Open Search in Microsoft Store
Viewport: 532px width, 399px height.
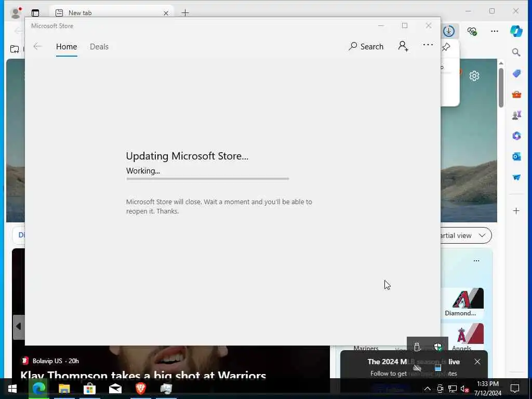pyautogui.click(x=366, y=46)
